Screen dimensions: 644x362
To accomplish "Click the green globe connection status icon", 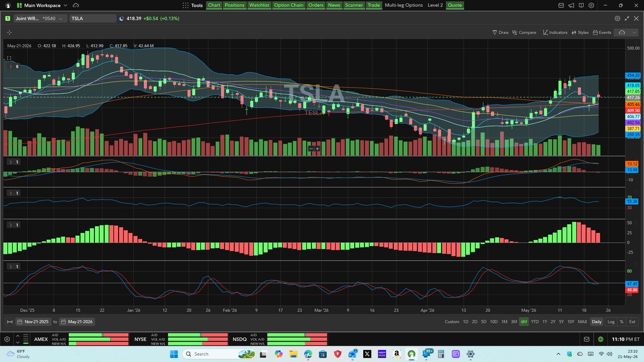I will (x=601, y=339).
